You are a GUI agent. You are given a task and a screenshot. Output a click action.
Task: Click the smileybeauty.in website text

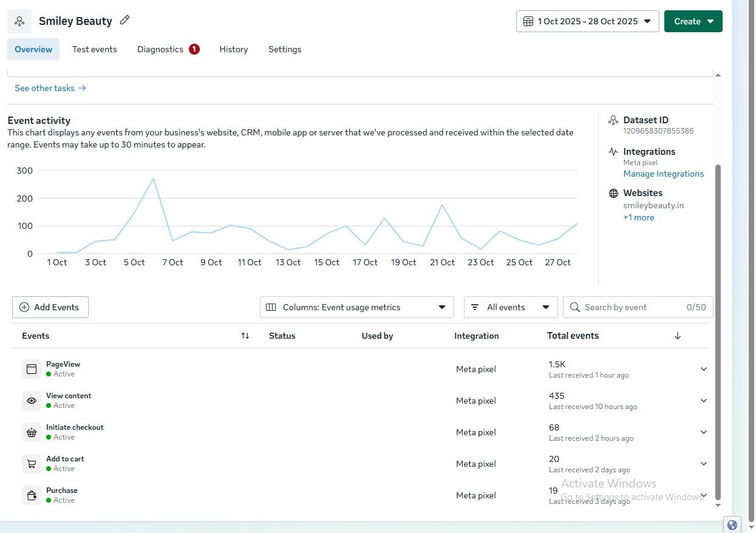click(x=653, y=205)
